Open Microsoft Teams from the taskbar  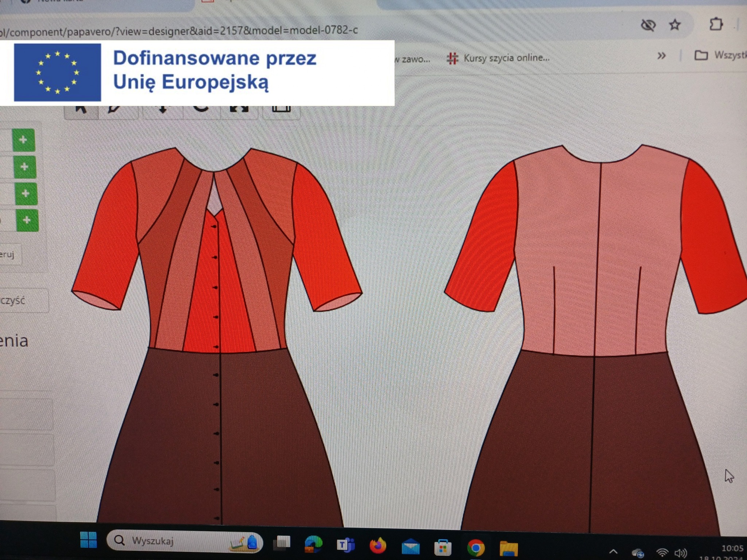(x=346, y=545)
